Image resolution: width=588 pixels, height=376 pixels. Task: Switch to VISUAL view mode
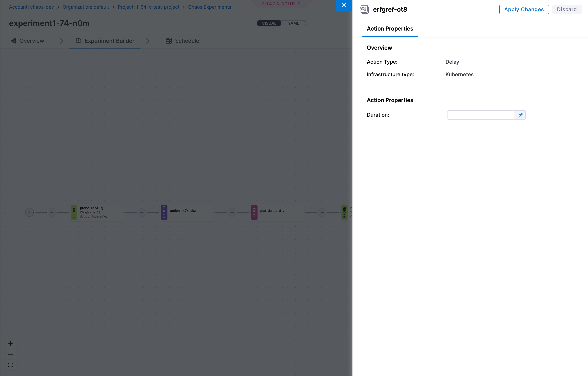pyautogui.click(x=269, y=23)
